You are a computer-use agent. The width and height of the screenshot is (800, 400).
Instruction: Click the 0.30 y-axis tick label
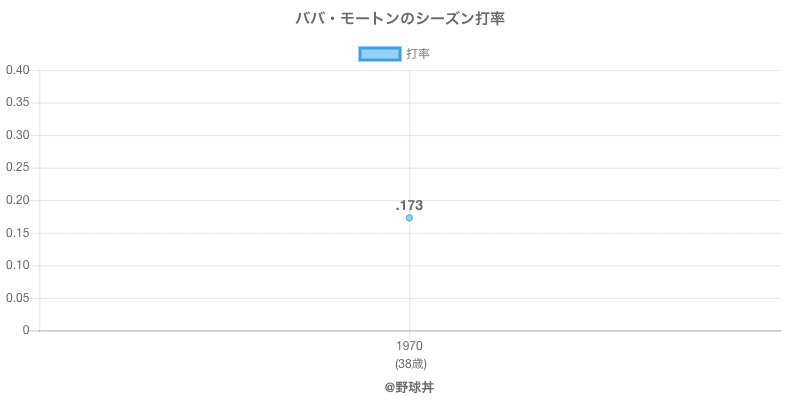(x=18, y=135)
